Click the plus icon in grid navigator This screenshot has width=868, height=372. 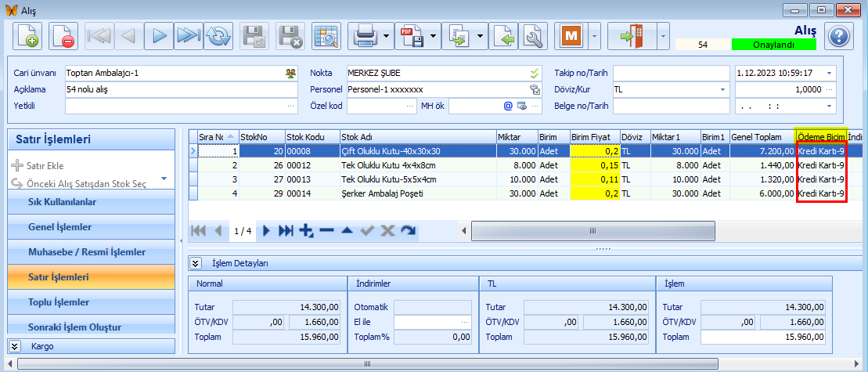coord(307,231)
